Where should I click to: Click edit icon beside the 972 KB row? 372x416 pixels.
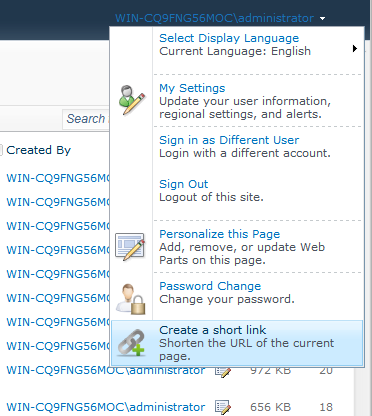click(x=223, y=372)
